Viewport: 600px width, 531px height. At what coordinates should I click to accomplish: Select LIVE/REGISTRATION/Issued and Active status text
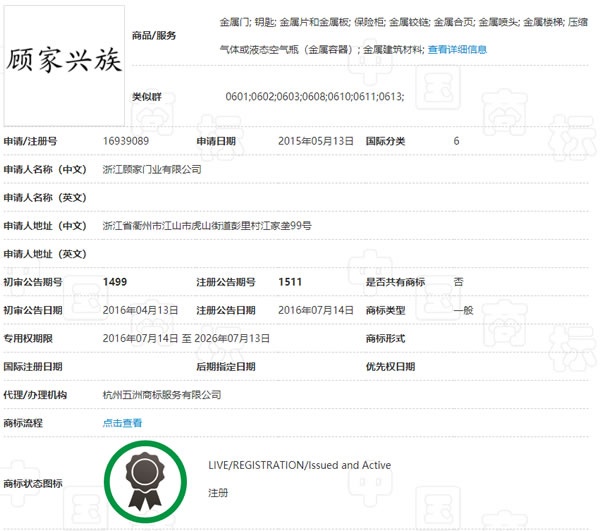pos(300,465)
